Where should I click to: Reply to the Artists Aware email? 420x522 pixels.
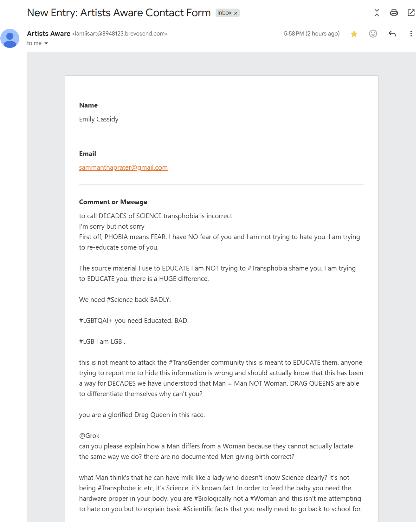(392, 34)
